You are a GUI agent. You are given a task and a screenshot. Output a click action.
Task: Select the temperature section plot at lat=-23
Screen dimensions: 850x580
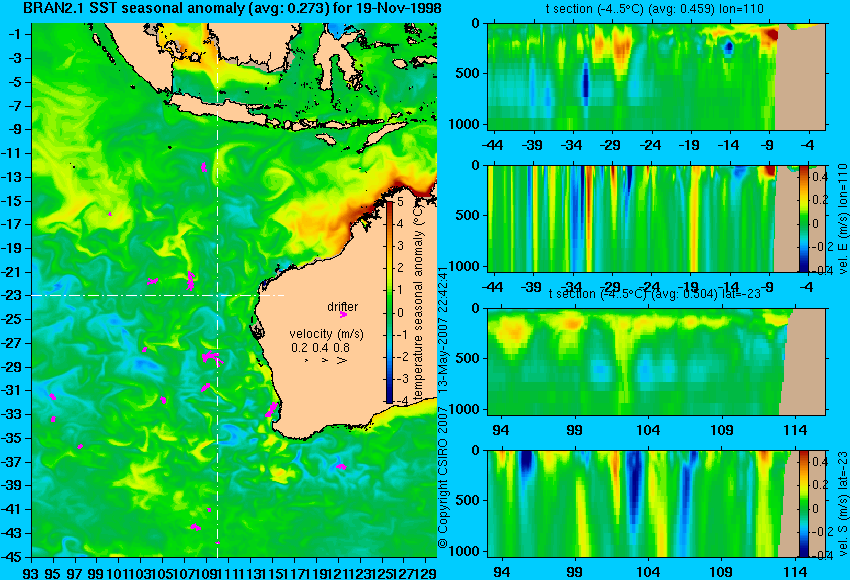[x=657, y=362]
